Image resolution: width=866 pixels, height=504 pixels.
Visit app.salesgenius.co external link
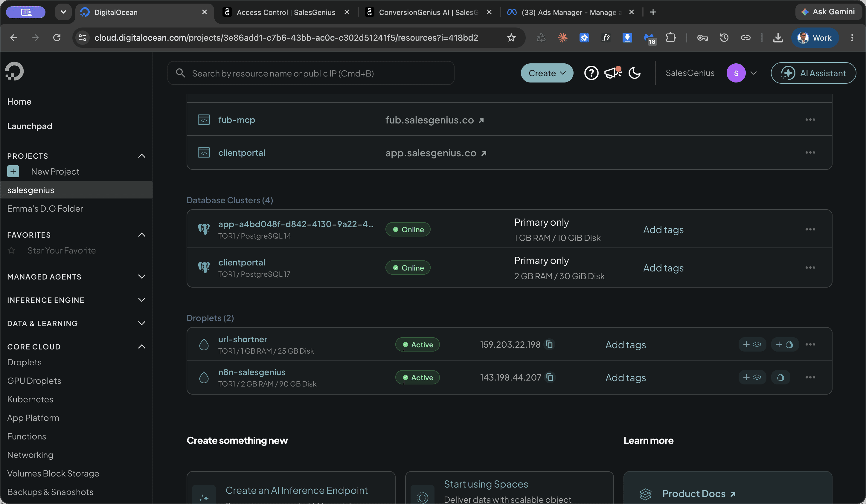[x=436, y=153]
